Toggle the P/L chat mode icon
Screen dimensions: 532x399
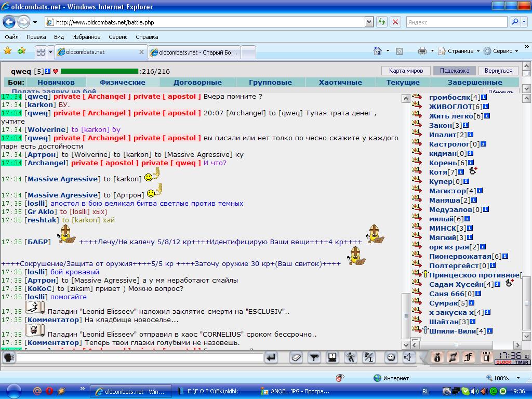(368, 357)
